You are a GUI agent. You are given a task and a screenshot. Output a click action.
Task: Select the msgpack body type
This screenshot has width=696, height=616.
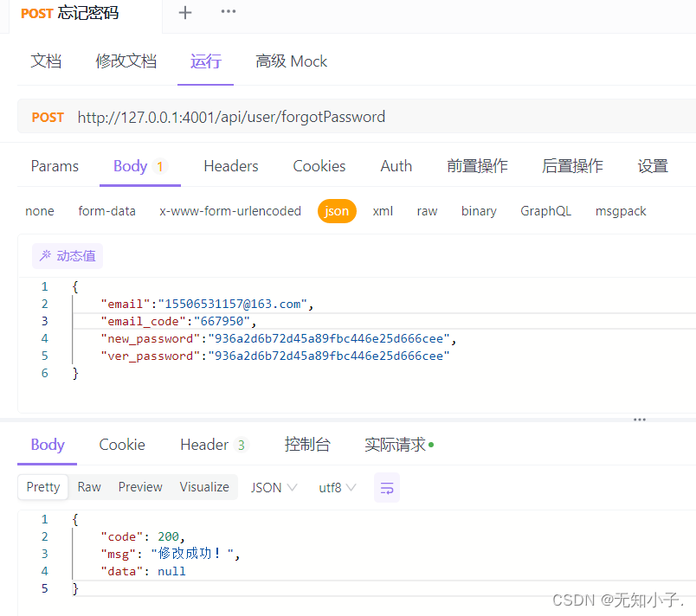coord(621,211)
